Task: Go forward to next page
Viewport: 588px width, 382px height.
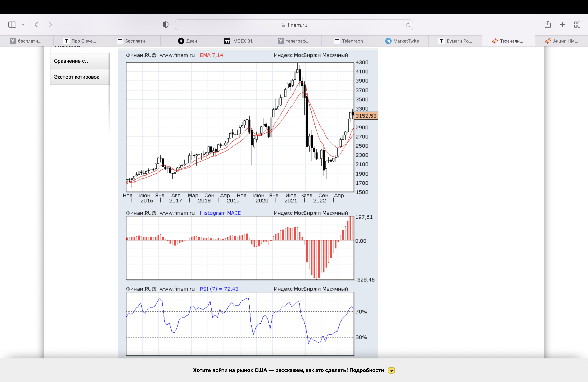Action: 50,25
